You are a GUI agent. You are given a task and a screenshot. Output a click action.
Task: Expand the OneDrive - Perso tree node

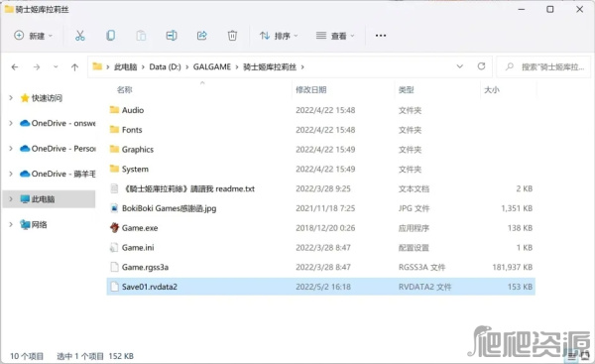pyautogui.click(x=11, y=149)
